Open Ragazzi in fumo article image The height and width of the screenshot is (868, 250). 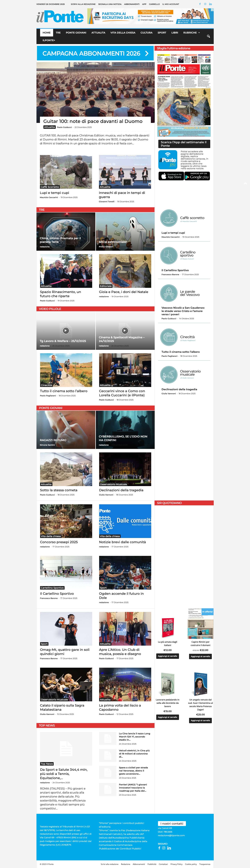(x=66, y=430)
